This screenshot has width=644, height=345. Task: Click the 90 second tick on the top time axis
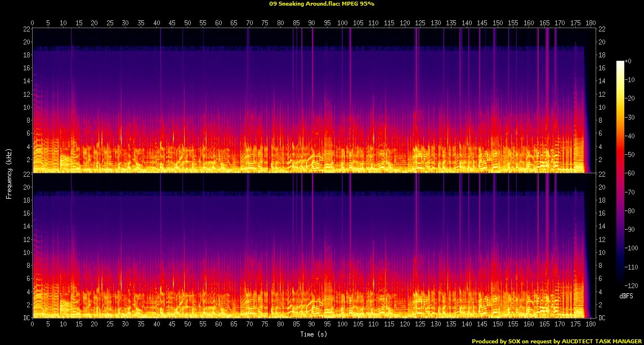click(x=311, y=23)
